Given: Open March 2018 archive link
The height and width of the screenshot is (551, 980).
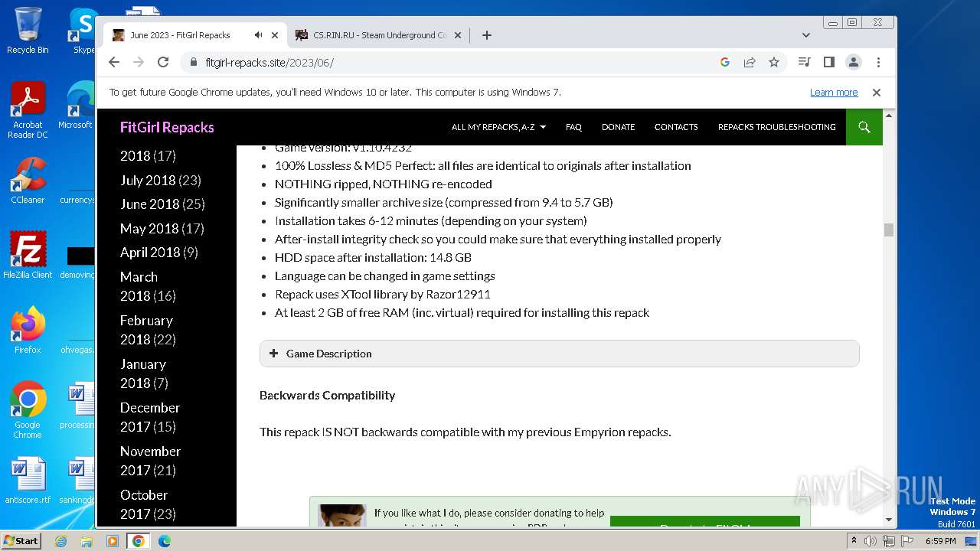Looking at the screenshot, I should coord(139,286).
